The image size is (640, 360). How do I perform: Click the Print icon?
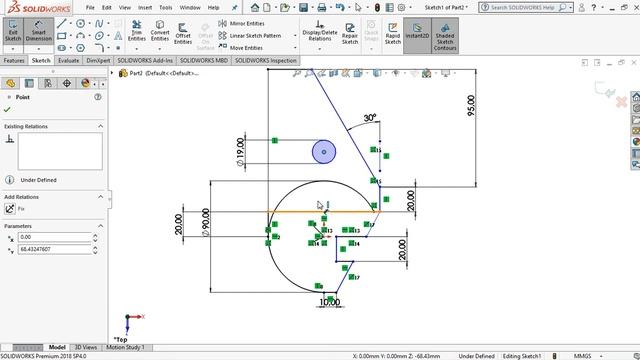322,7
